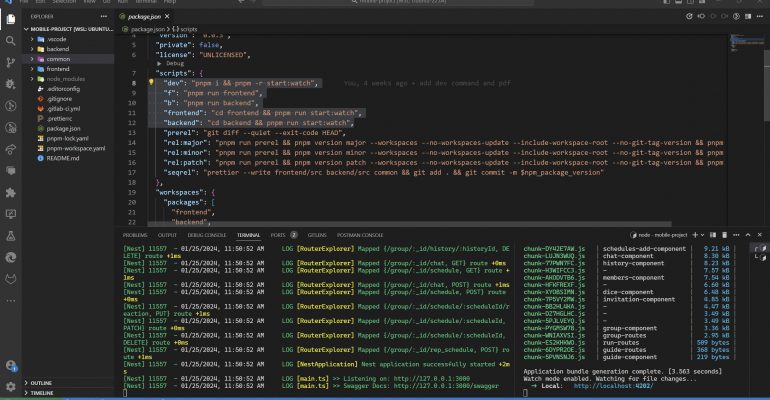Close the package.json editor tab
Image resolution: width=770 pixels, height=400 pixels.
click(167, 16)
